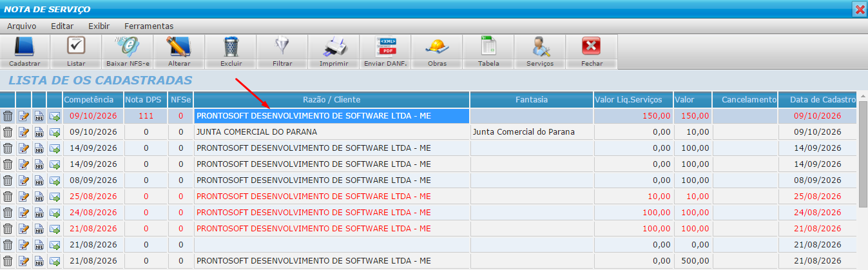Click the Valor cell 500,00
Image resolution: width=868 pixels, height=270 pixels.
click(693, 261)
